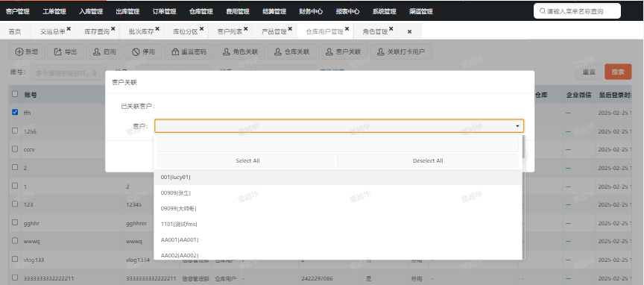Viewport: 644px width, 285px height.
Task: Select the 1101[测试fms] customer option
Action: 338,224
